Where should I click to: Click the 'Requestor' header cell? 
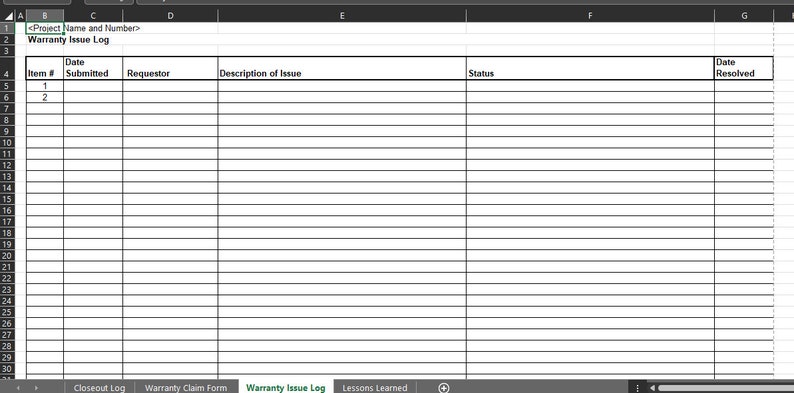click(x=170, y=68)
